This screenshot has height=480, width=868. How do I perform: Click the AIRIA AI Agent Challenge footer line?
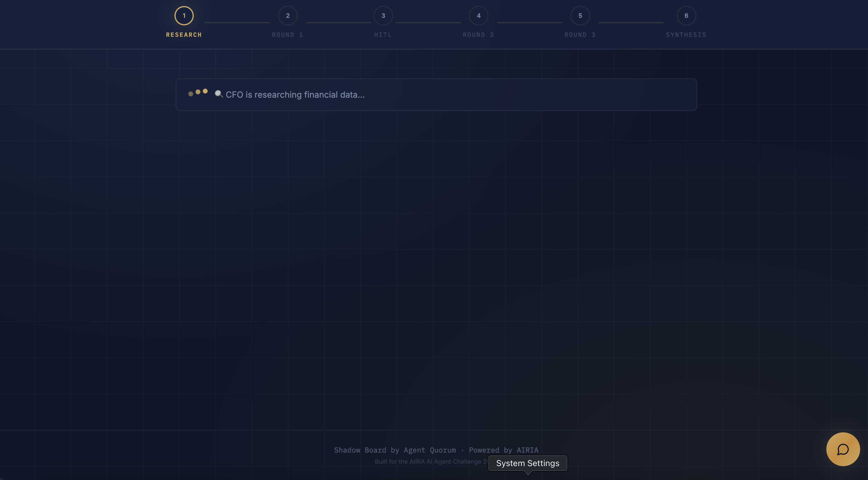point(431,462)
